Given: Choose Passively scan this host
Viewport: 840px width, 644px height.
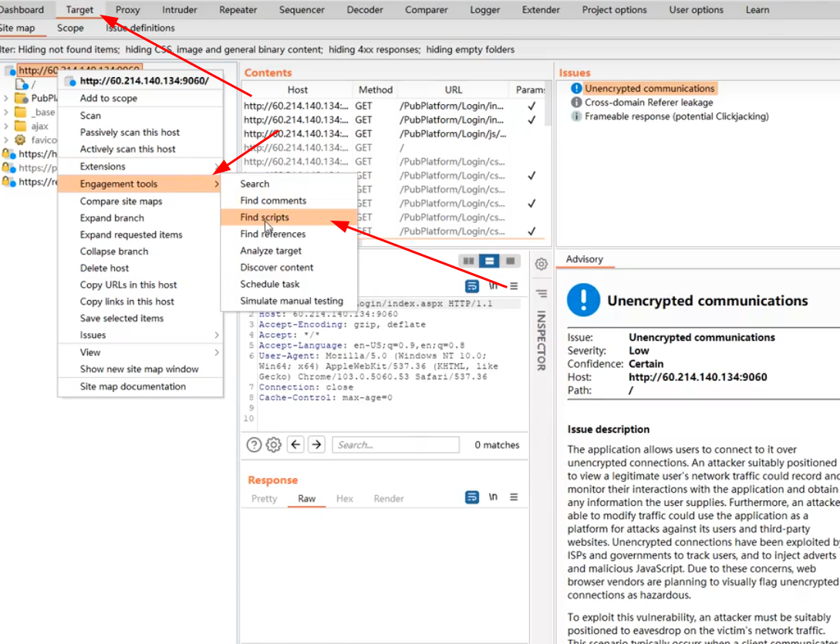Looking at the screenshot, I should [140, 133].
